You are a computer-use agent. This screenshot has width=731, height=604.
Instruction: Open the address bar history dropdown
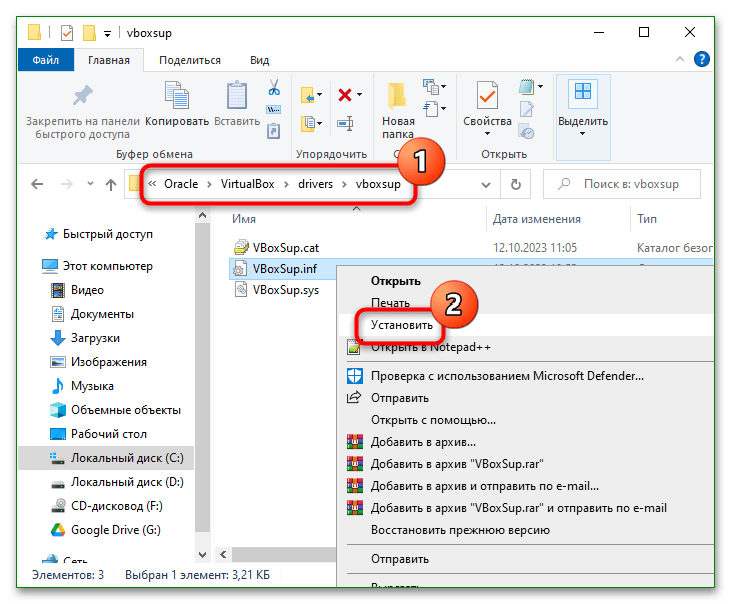click(x=486, y=185)
